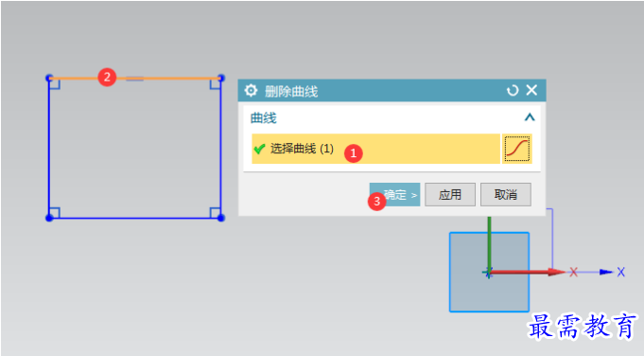Select the right edge of the rectangle
This screenshot has width=644, height=356.
tap(220, 148)
